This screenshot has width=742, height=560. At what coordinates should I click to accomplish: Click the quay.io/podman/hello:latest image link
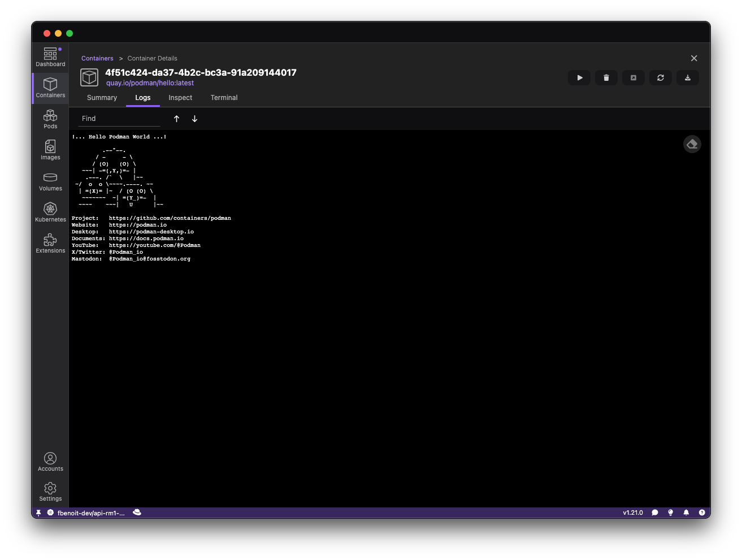point(150,83)
